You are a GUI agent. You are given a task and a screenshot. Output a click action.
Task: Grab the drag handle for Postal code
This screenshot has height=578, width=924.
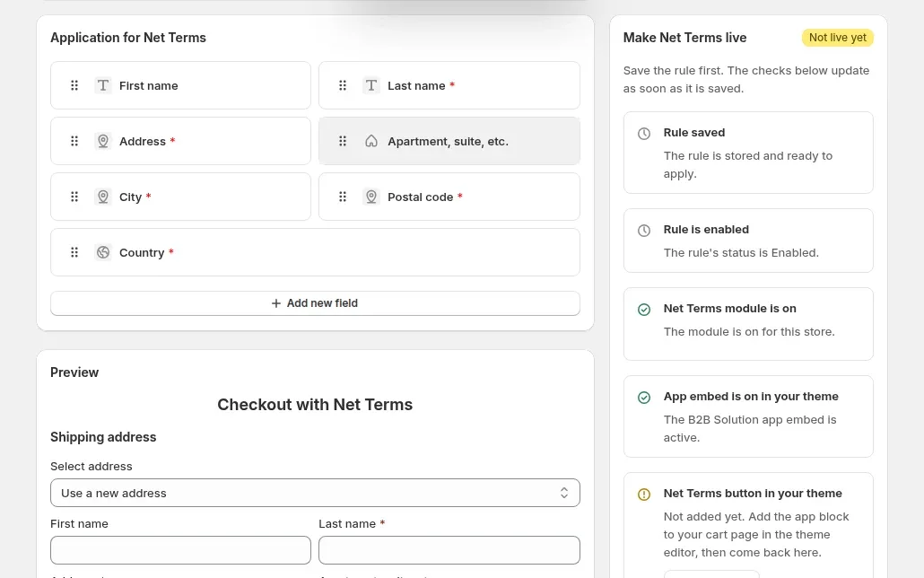coord(343,197)
